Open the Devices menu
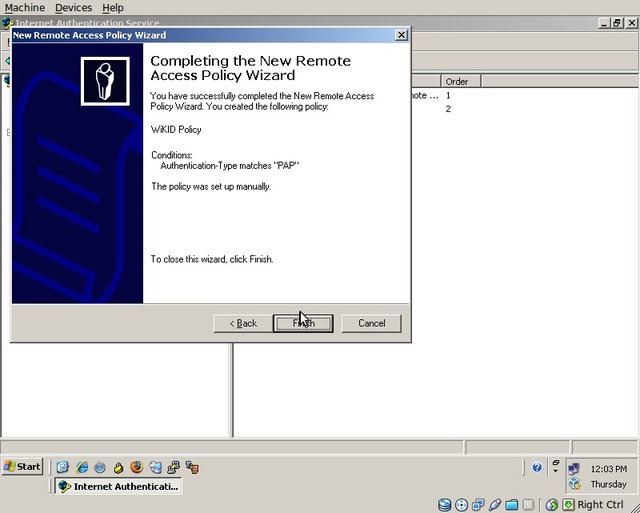Screen dimensions: 640x513 coord(73,8)
